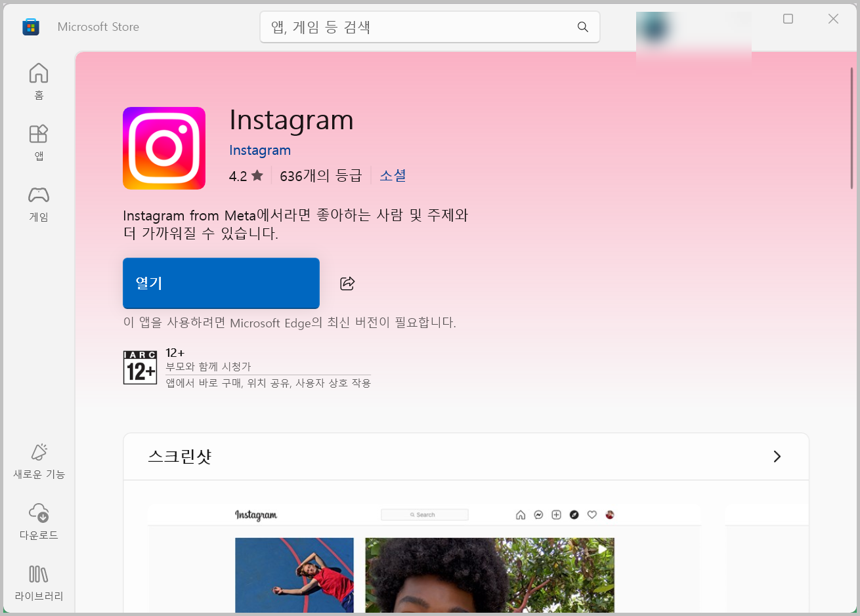Image resolution: width=860 pixels, height=616 pixels.
Task: Click the 636개의 등급 ratings count
Action: coord(320,176)
